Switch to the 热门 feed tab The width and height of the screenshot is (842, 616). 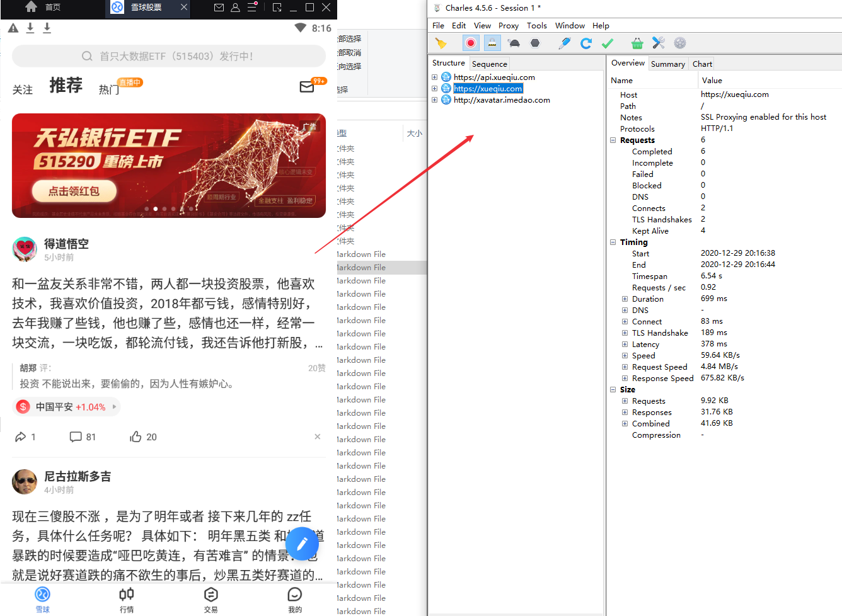[x=109, y=89]
